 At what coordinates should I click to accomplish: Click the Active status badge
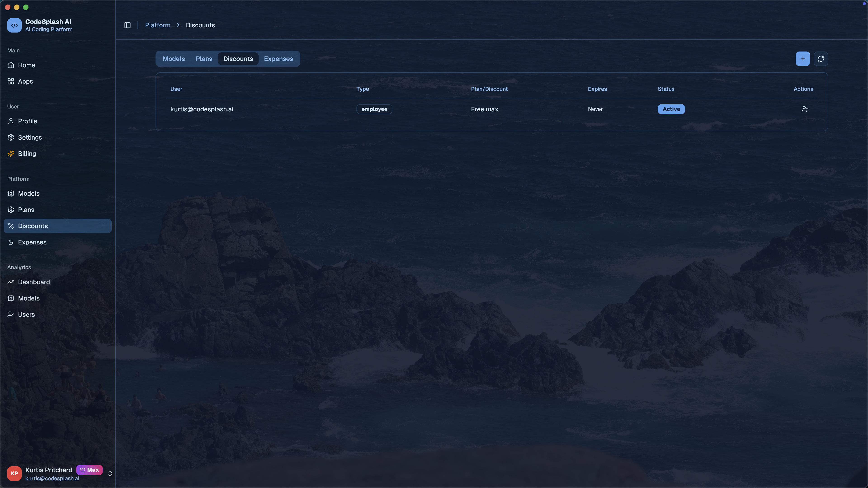(671, 109)
